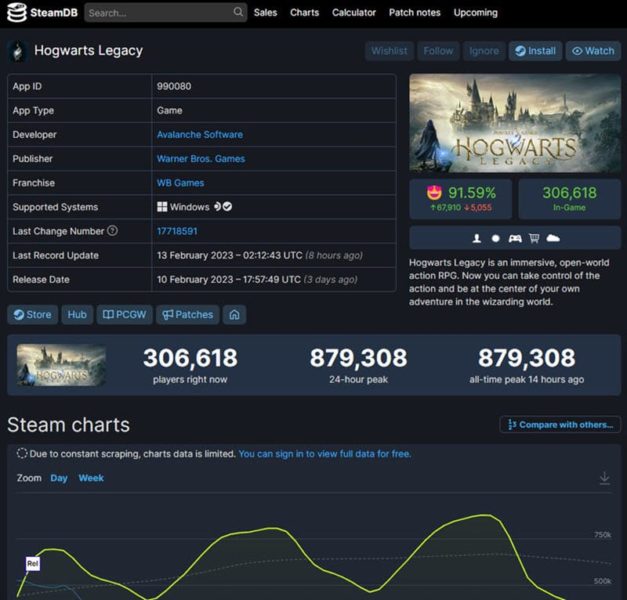Image resolution: width=627 pixels, height=600 pixels.
Task: Click the Rel release marker on chart
Action: tap(32, 564)
